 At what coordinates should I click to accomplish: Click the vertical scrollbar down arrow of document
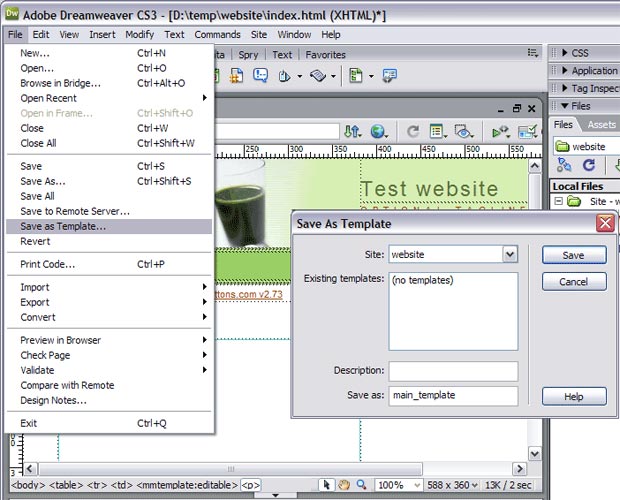tap(535, 454)
